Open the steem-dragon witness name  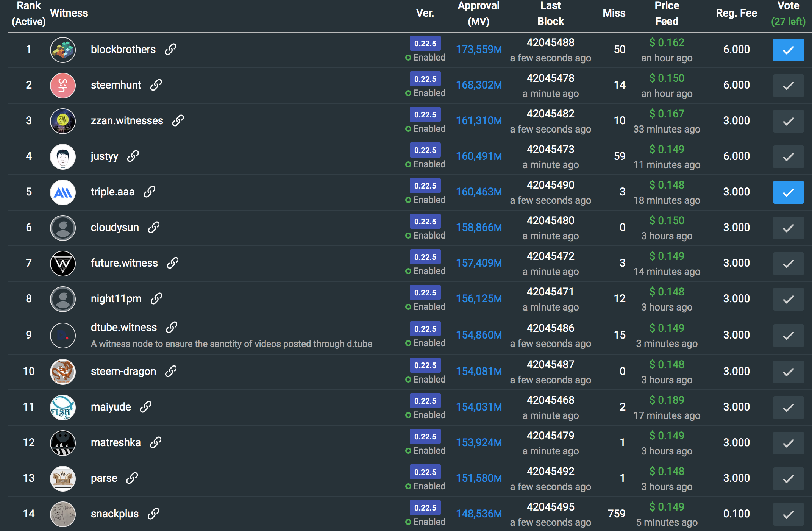[123, 371]
